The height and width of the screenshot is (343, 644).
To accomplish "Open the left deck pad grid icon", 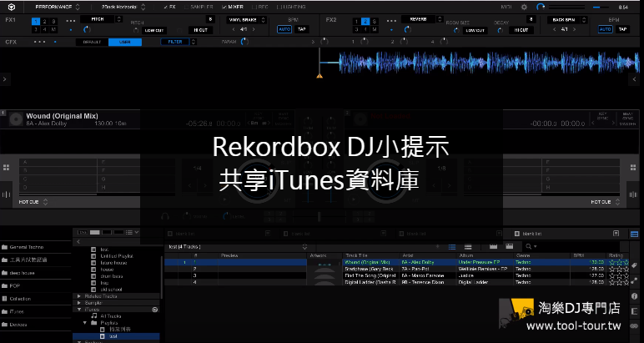I will coord(6,167).
